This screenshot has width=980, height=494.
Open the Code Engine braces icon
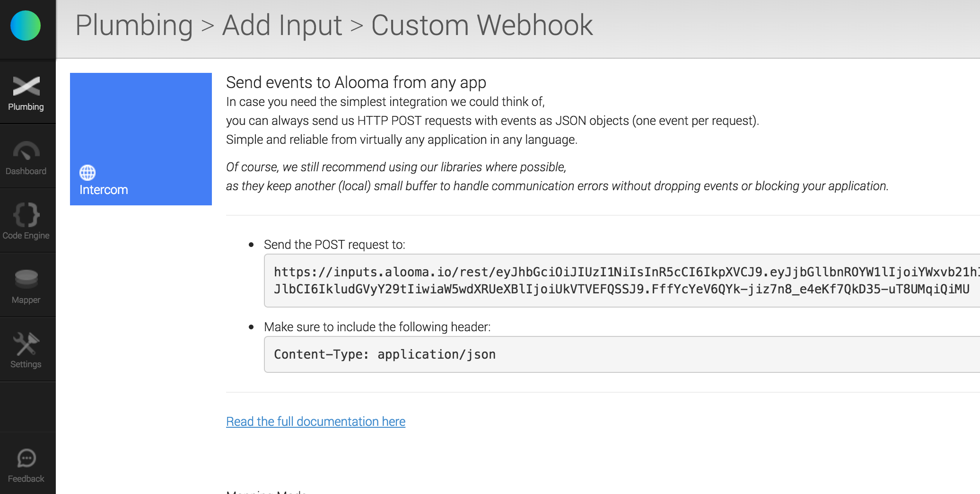(26, 215)
